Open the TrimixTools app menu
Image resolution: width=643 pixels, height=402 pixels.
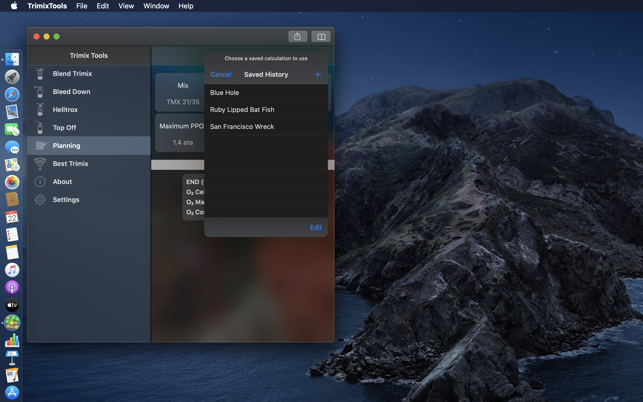click(x=47, y=6)
